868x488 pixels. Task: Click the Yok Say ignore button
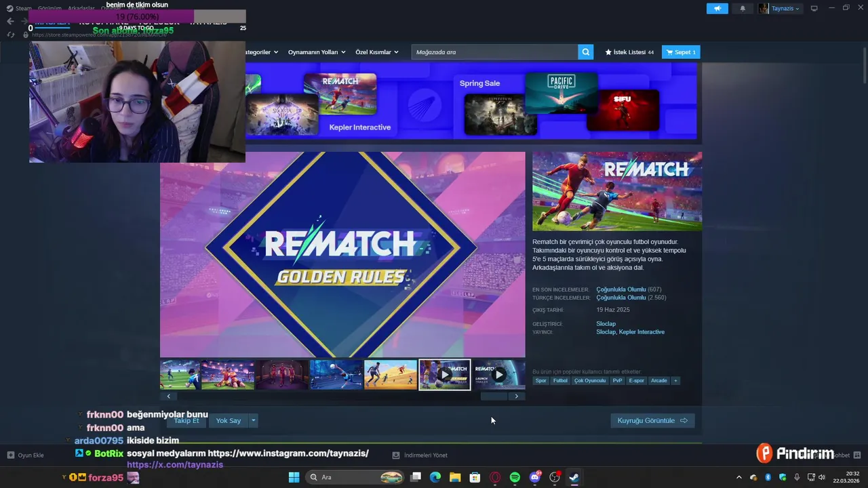(x=229, y=421)
